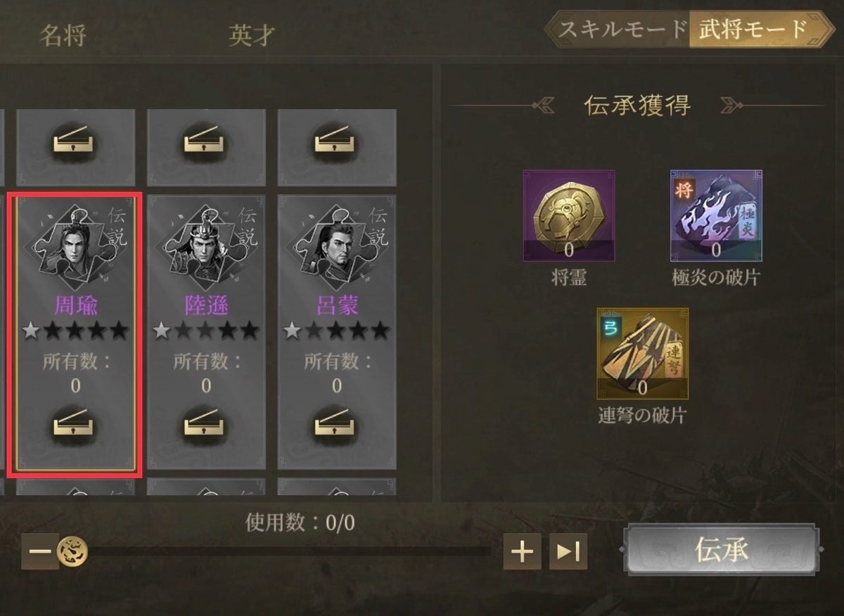
Task: Increase use count with plus button
Action: [522, 551]
